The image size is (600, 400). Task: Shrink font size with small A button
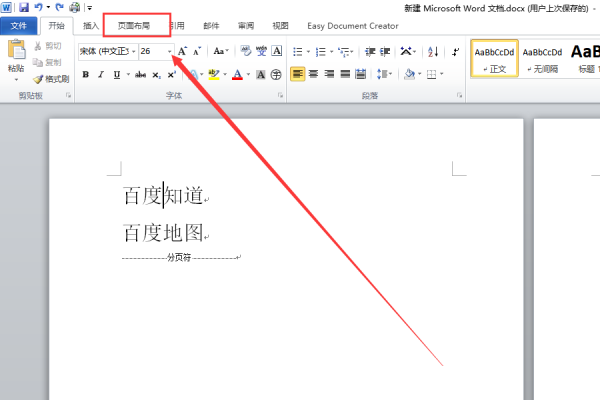click(197, 51)
